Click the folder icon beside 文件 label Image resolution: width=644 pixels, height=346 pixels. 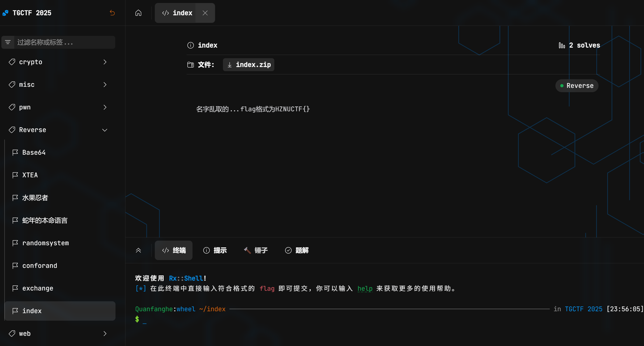(190, 65)
